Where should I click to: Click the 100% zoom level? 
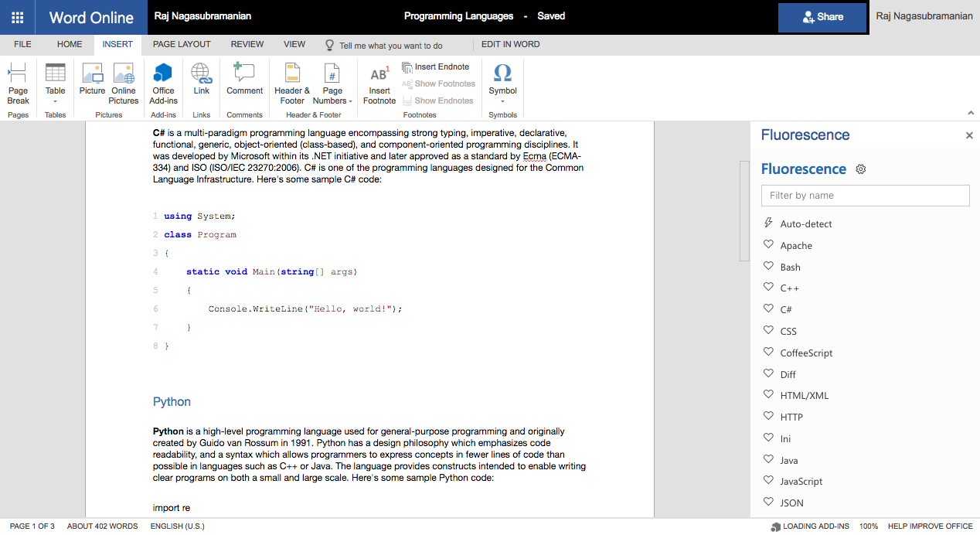point(869,526)
